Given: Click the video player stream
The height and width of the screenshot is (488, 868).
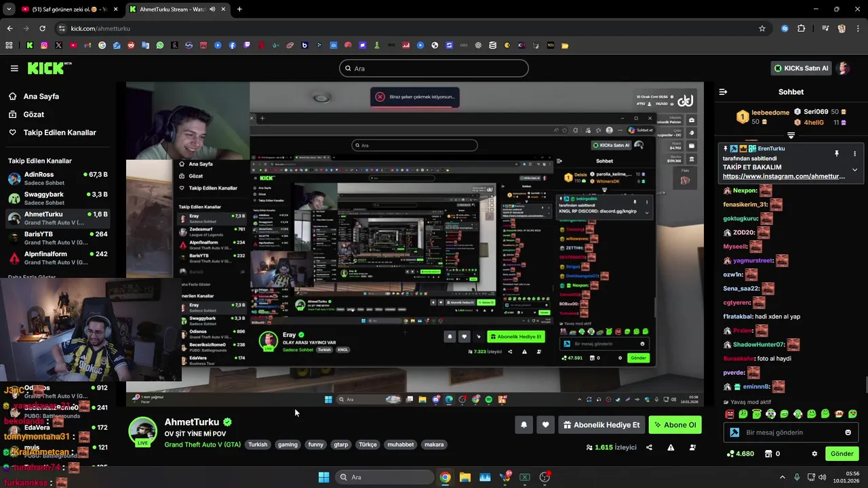Looking at the screenshot, I should point(415,244).
